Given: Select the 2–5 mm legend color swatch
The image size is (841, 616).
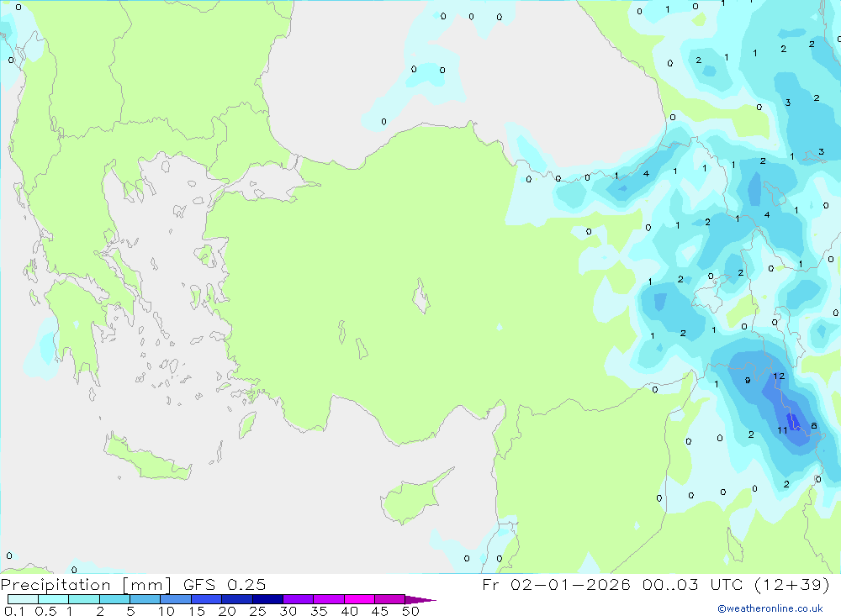Looking at the screenshot, I should 114,599.
